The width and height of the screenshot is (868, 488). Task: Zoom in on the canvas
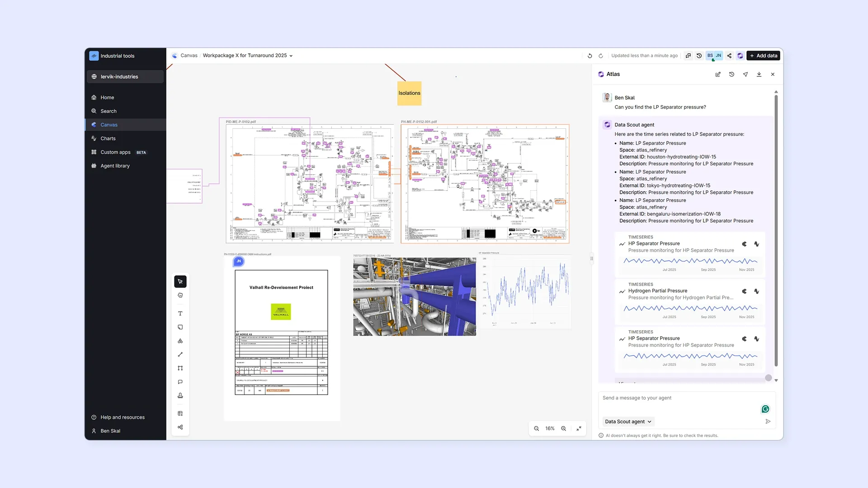pyautogui.click(x=563, y=428)
